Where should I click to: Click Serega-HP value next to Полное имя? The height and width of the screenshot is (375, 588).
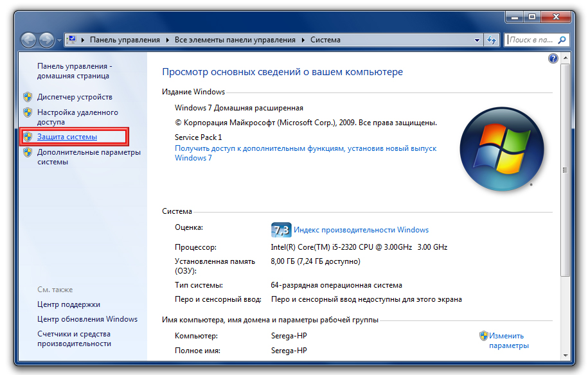coord(289,351)
